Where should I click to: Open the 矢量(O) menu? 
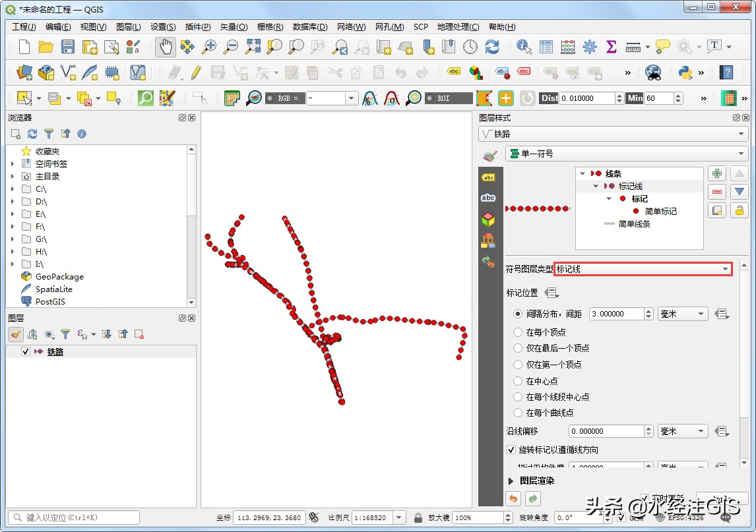(234, 27)
